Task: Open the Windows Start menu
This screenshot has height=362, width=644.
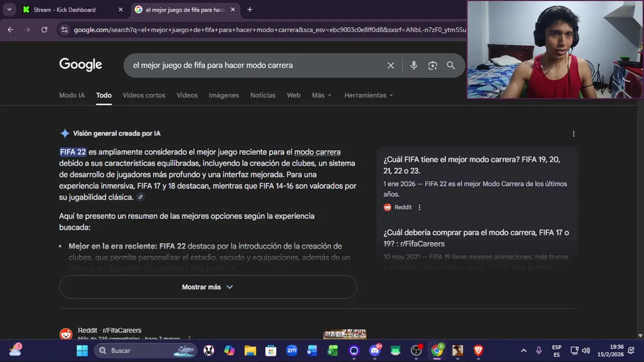Action: (x=82, y=350)
